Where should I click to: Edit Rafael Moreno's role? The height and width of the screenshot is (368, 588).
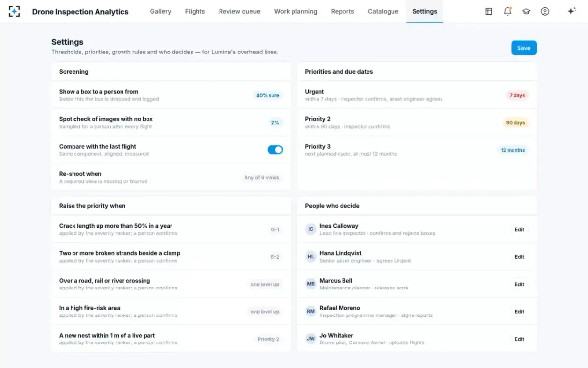519,312
